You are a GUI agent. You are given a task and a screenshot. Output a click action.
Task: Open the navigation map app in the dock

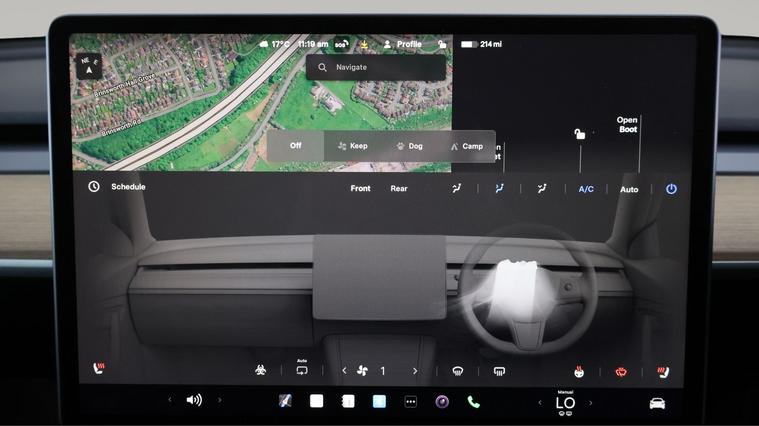285,401
